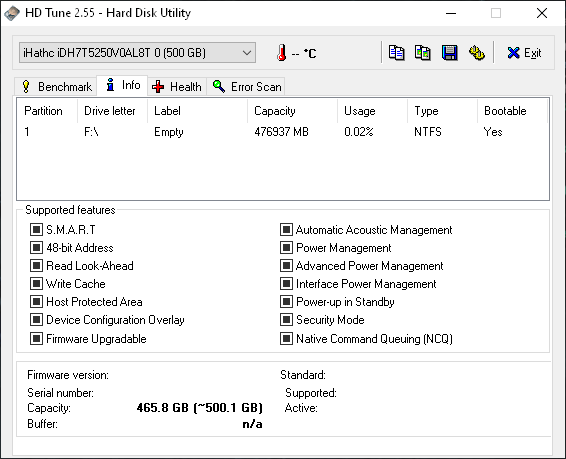566x459 pixels.
Task: Click the Drive letter column header
Action: point(112,111)
